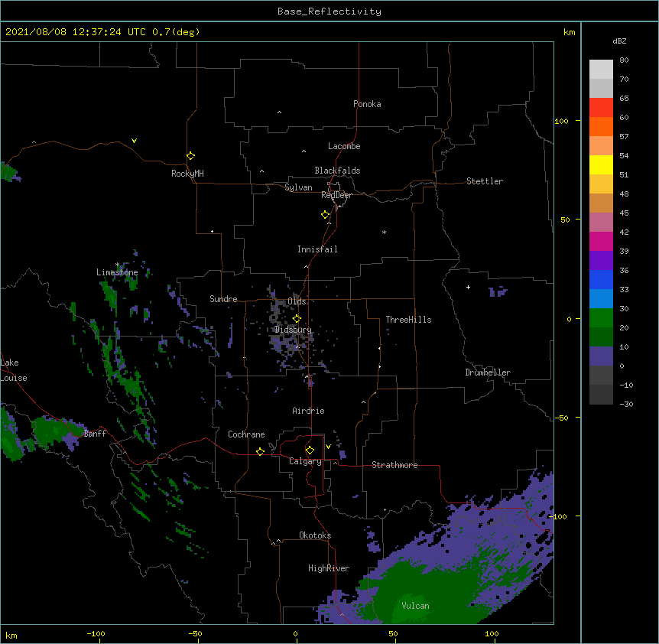Click the 2021/08/08 12:37:24 UTC timestamp
Image resolution: width=659 pixels, height=644 pixels.
point(76,32)
